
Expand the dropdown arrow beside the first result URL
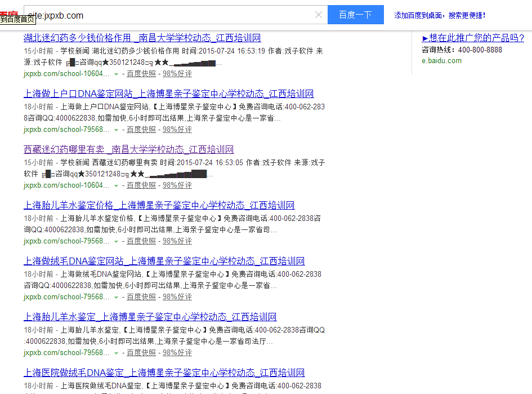click(x=117, y=73)
